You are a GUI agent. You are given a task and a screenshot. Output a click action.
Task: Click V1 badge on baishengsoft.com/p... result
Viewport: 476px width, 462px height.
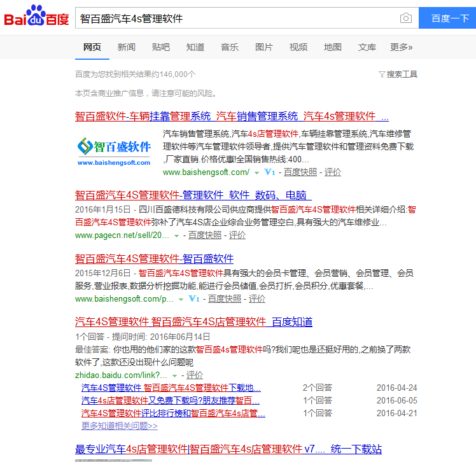coord(194,298)
